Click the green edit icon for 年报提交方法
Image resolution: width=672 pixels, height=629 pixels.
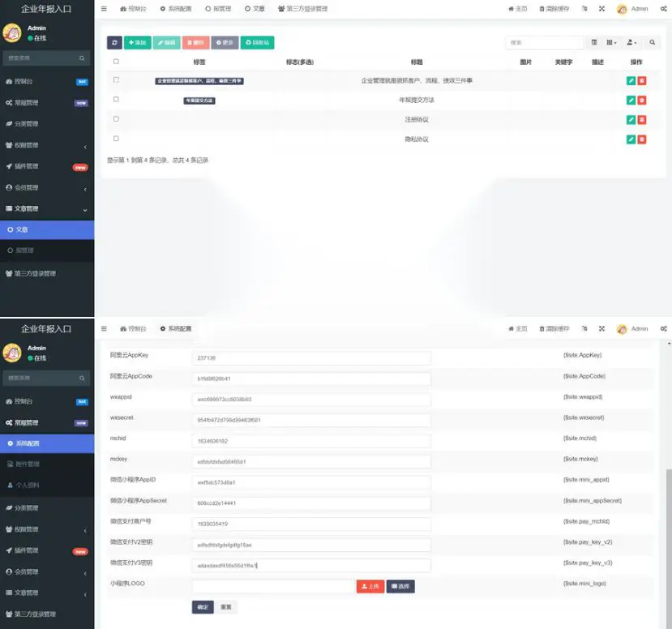coord(631,101)
